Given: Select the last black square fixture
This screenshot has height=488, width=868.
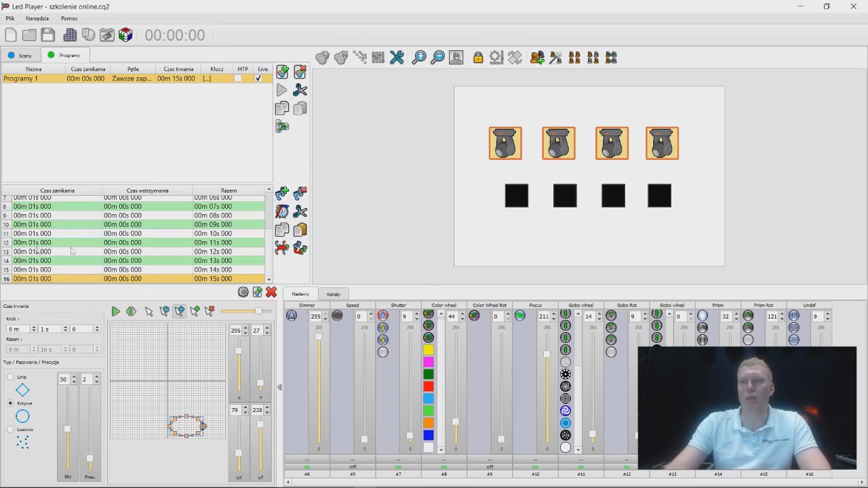Looking at the screenshot, I should pyautogui.click(x=659, y=196).
